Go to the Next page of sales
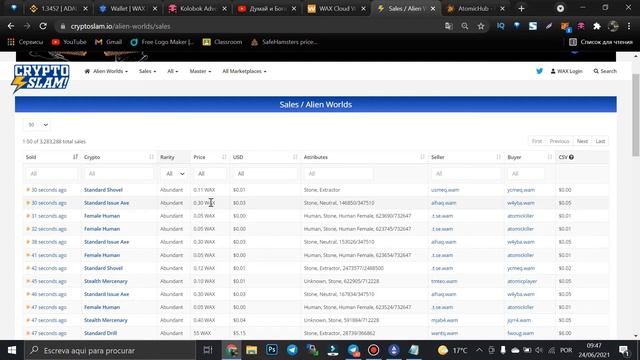The image size is (640, 360). coord(582,141)
